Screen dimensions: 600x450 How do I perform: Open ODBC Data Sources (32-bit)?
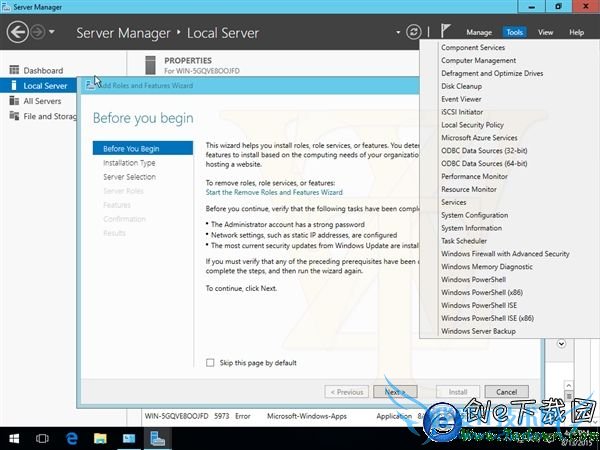pyautogui.click(x=484, y=150)
